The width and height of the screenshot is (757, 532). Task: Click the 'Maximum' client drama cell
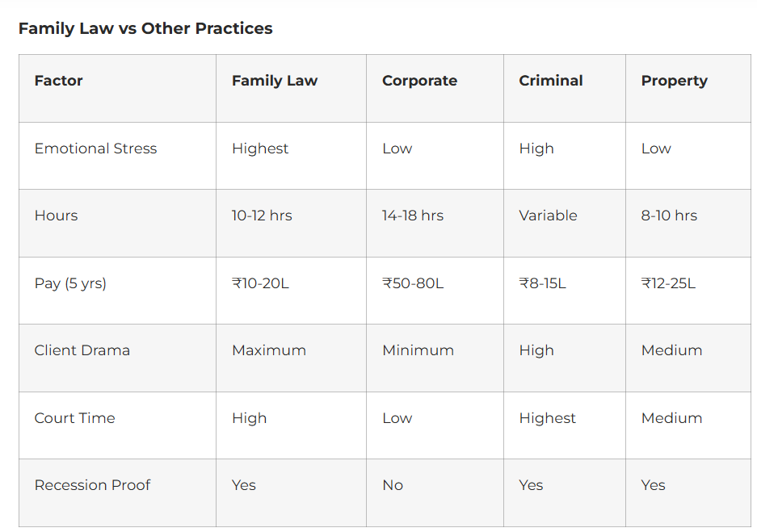click(269, 350)
